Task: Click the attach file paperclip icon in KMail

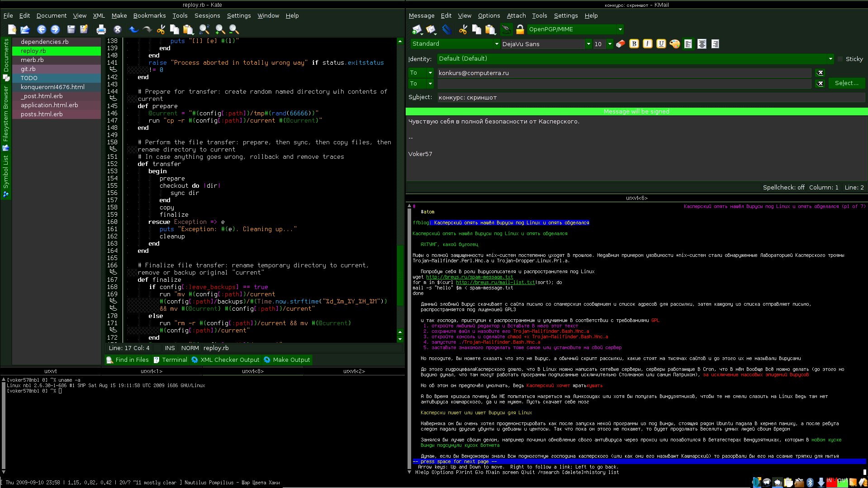Action: point(446,30)
